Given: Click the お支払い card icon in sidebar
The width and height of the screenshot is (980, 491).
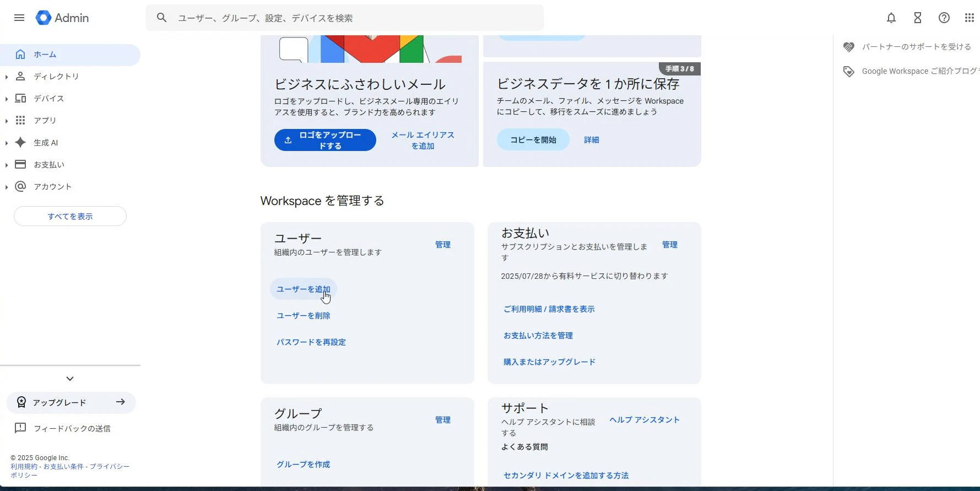Looking at the screenshot, I should pyautogui.click(x=20, y=164).
